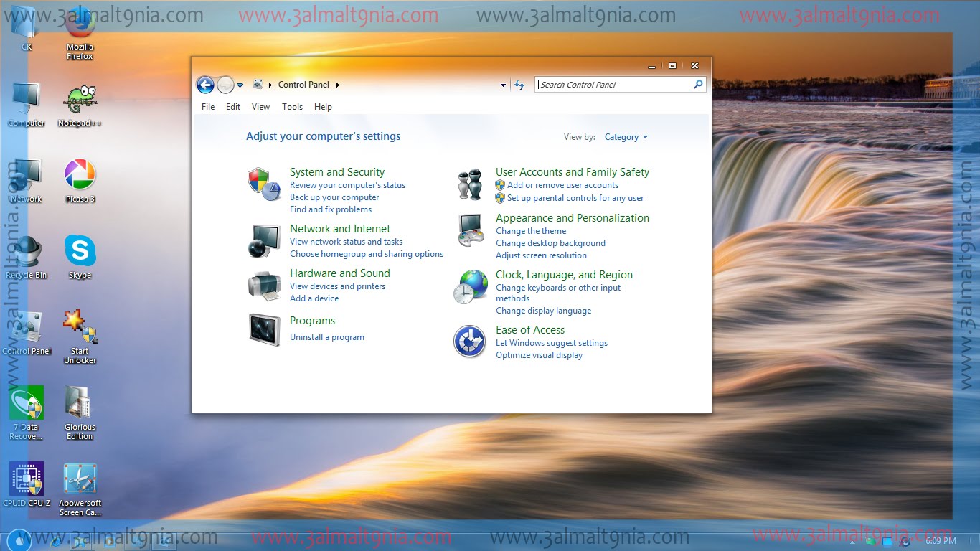Click the Uninstall a program link

(x=327, y=336)
